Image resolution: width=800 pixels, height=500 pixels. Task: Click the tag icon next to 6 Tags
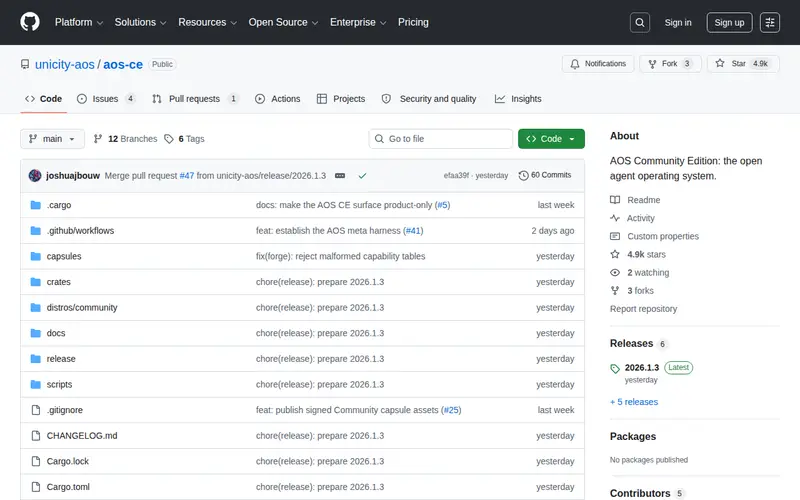click(169, 139)
